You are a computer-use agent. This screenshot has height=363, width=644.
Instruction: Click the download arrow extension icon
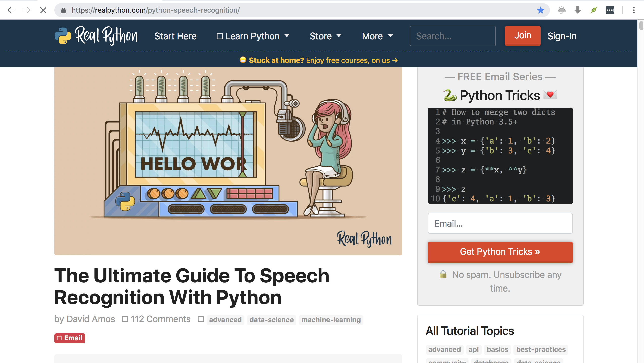[578, 10]
